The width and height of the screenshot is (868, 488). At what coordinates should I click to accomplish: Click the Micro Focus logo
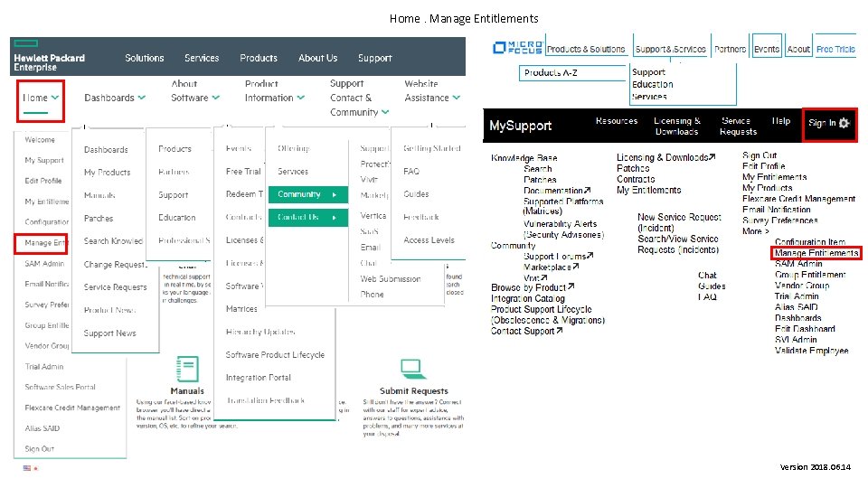[517, 48]
